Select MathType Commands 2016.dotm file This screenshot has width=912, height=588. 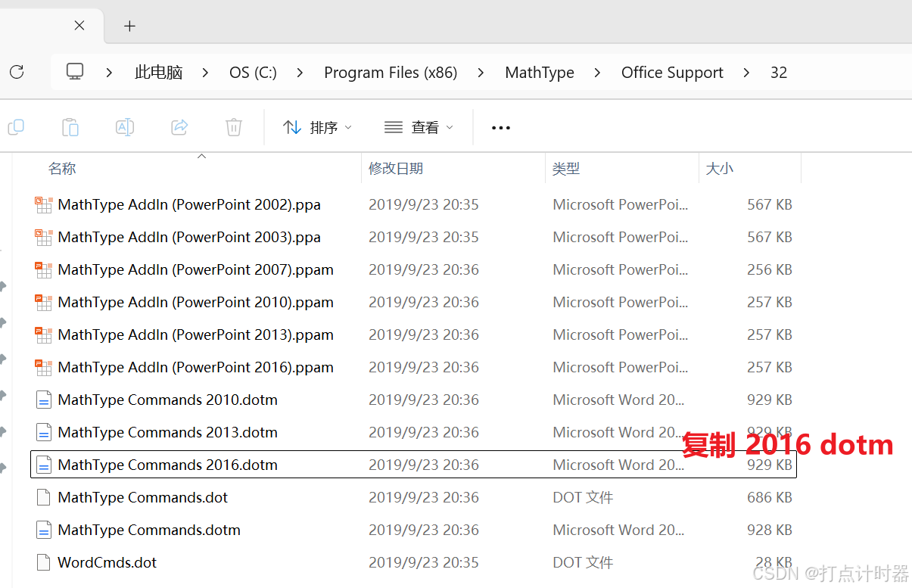413,465
